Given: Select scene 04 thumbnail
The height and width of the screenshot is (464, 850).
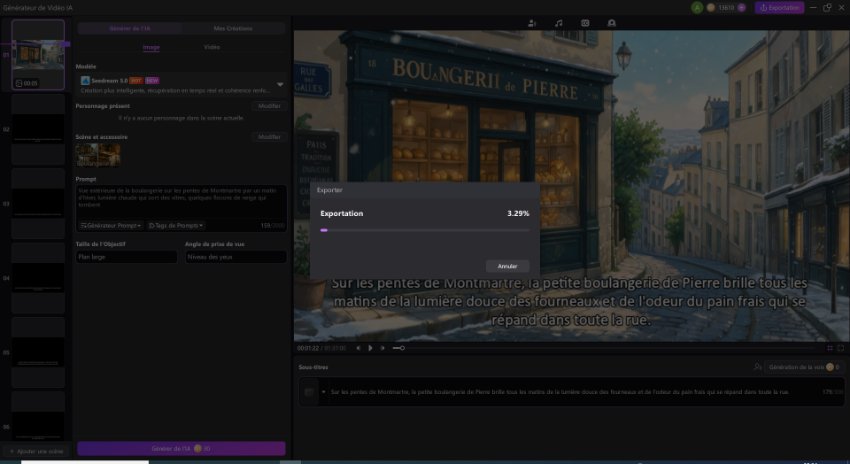Looking at the screenshot, I should [x=38, y=278].
